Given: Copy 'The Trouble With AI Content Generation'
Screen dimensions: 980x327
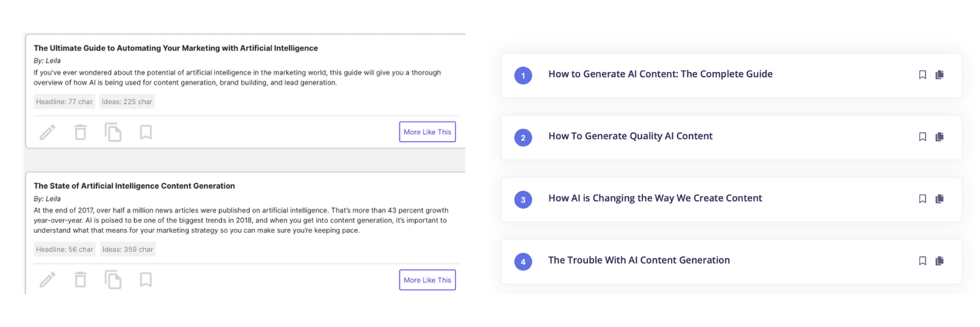Looking at the screenshot, I should point(939,261).
